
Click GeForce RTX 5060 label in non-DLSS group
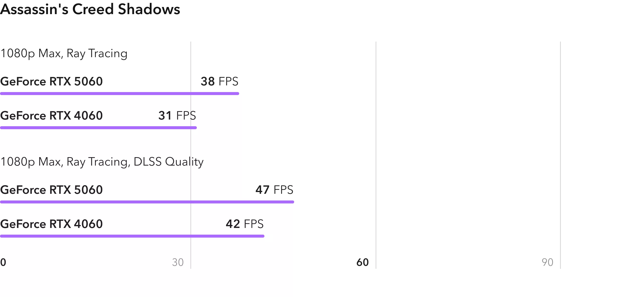(x=52, y=81)
